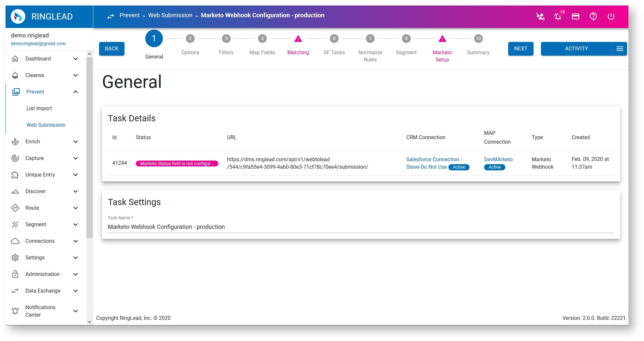Viewport: 644px width, 341px height.
Task: Click the sidebar collapse arrows next to breadcrumb
Action: coord(110,16)
